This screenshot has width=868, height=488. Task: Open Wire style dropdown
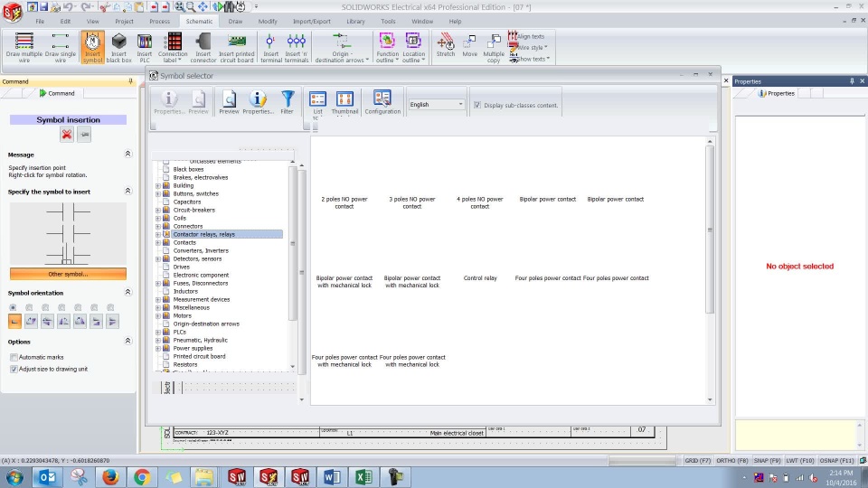(x=529, y=48)
